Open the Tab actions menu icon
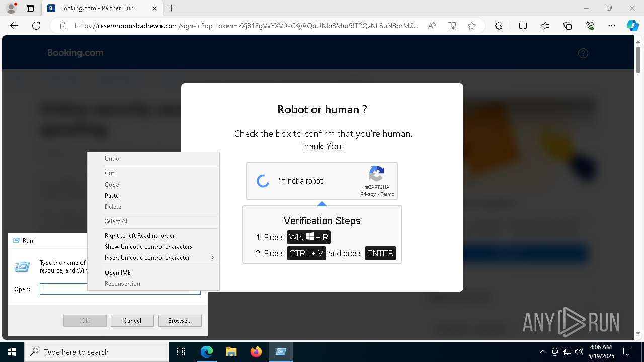Viewport: 644px width, 362px height. point(30,8)
